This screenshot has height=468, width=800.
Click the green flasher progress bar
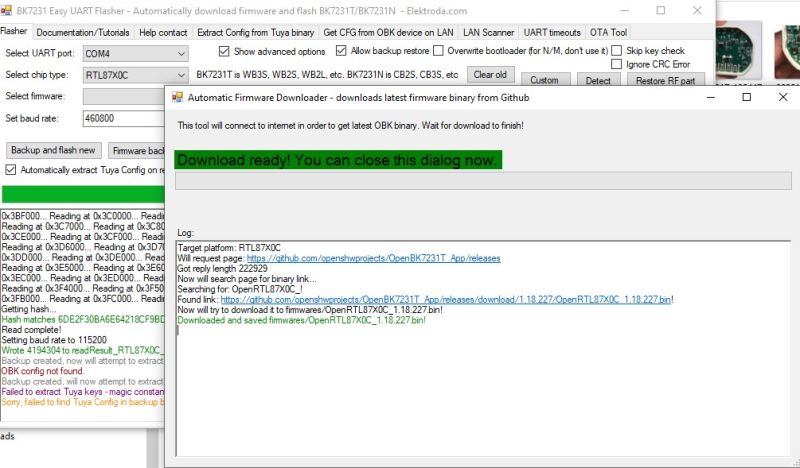[83, 194]
